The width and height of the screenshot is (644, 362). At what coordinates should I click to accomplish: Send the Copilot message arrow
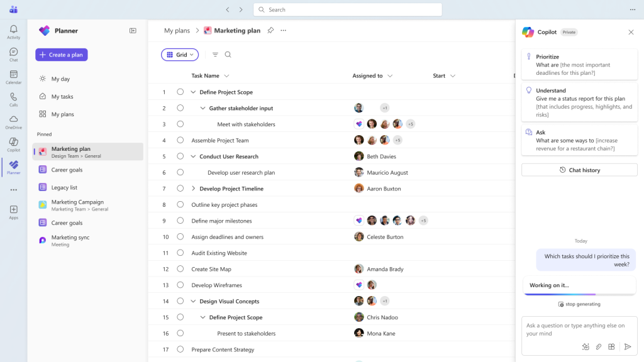[628, 347]
